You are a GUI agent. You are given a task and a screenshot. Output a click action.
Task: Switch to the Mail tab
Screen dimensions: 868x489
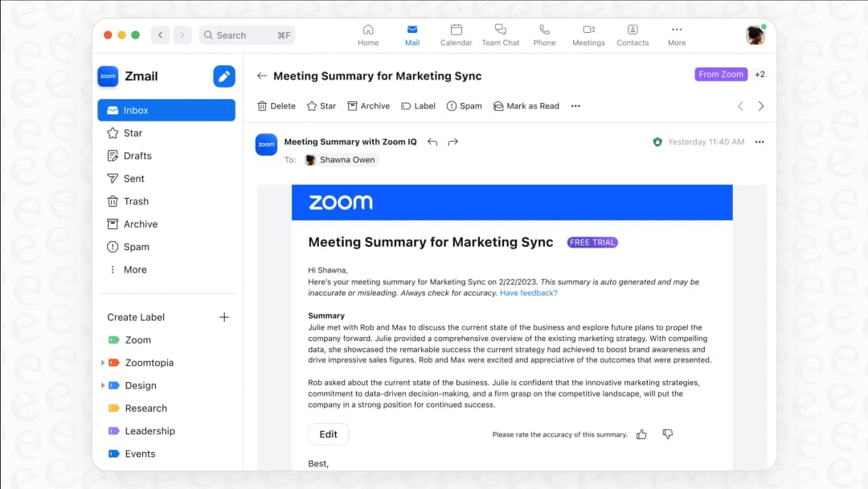click(x=411, y=35)
